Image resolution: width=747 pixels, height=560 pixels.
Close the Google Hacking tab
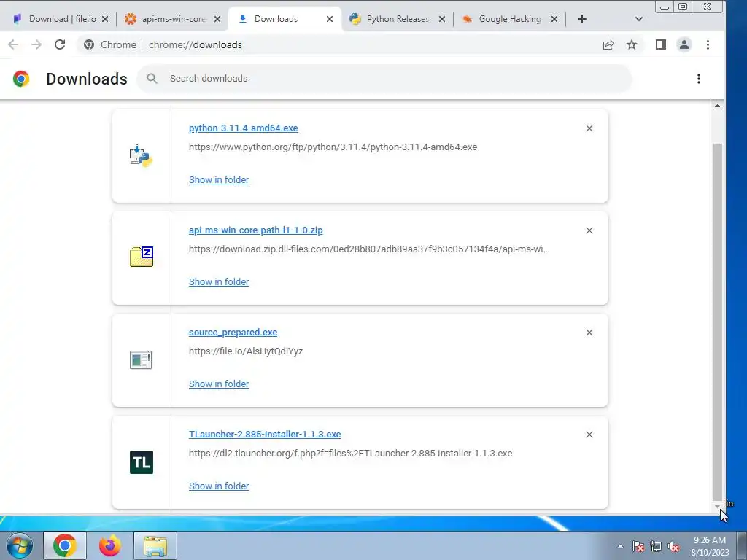pos(554,19)
